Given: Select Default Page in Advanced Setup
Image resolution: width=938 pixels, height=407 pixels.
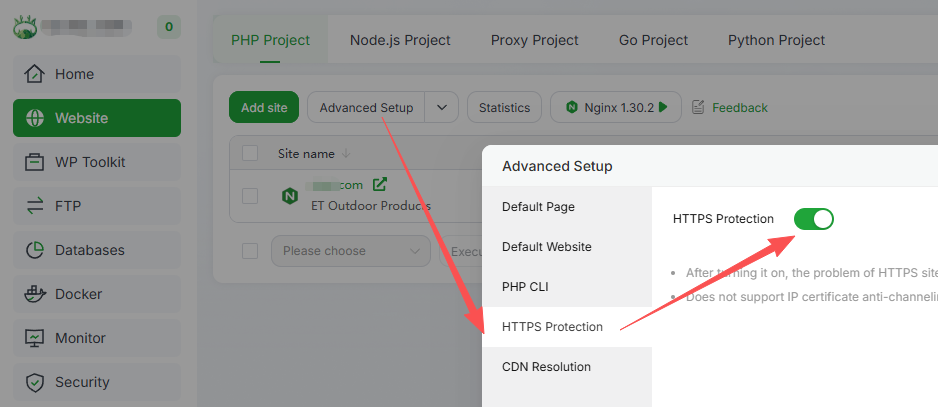Looking at the screenshot, I should (567, 207).
